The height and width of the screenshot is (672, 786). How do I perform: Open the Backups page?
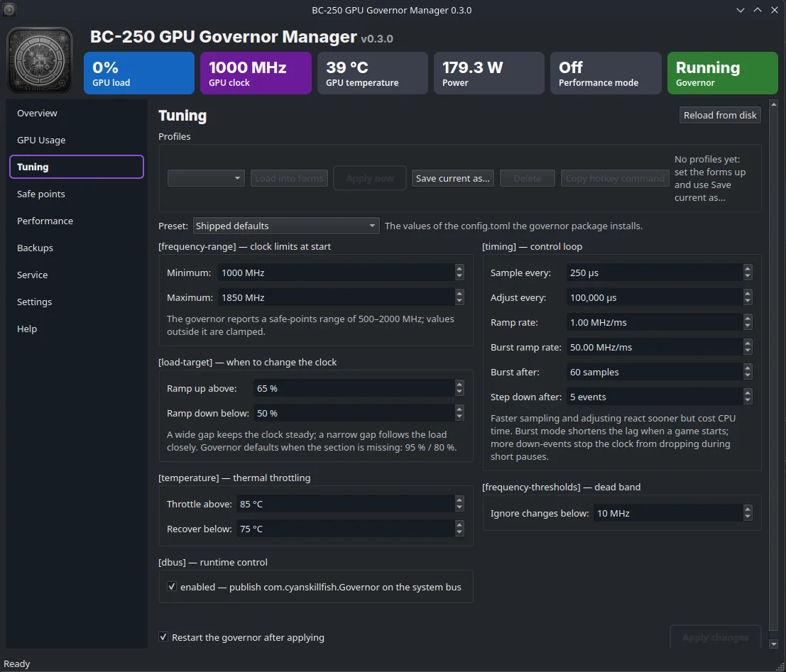(x=77, y=248)
